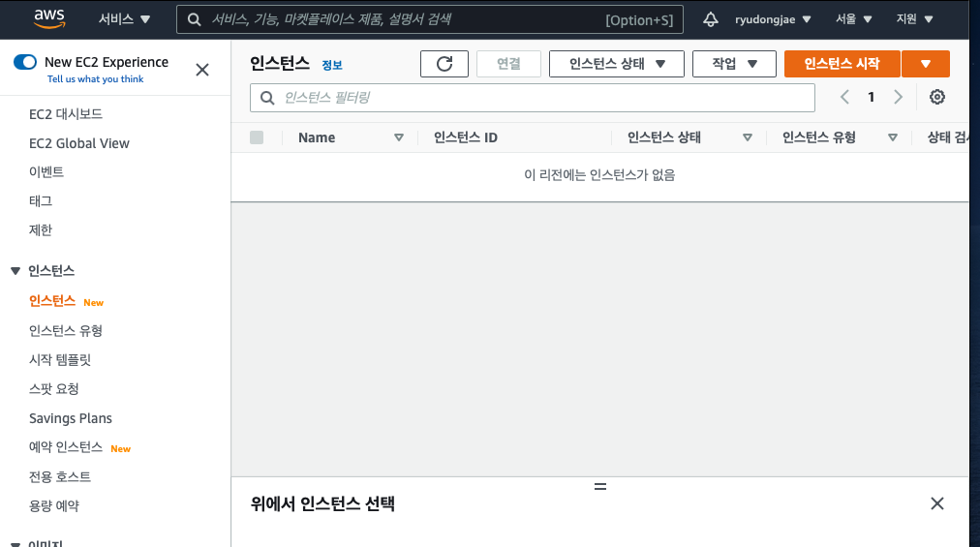Open the 인스턴스 상태 dropdown

[616, 64]
